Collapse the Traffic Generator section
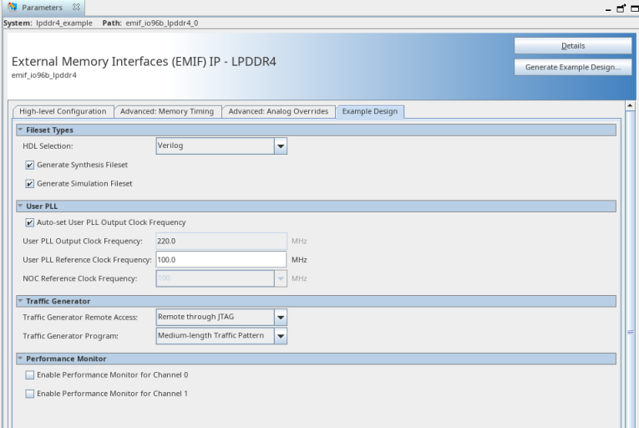The width and height of the screenshot is (639, 428). (20, 301)
